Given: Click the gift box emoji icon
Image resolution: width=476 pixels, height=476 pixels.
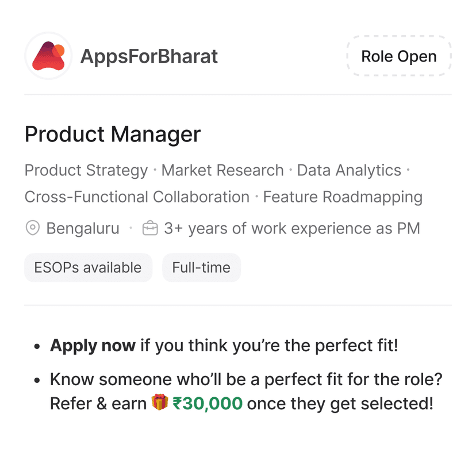Looking at the screenshot, I should coord(160,403).
